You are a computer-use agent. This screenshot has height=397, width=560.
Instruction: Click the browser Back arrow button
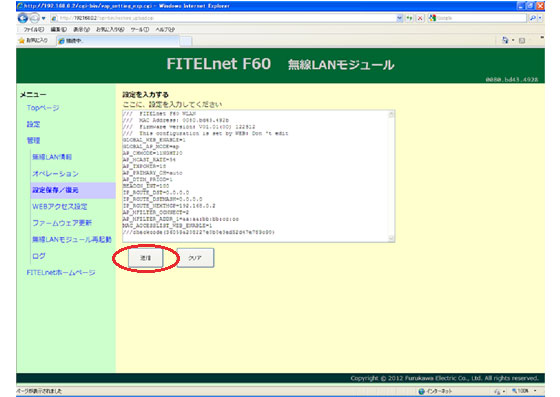pyautogui.click(x=22, y=18)
